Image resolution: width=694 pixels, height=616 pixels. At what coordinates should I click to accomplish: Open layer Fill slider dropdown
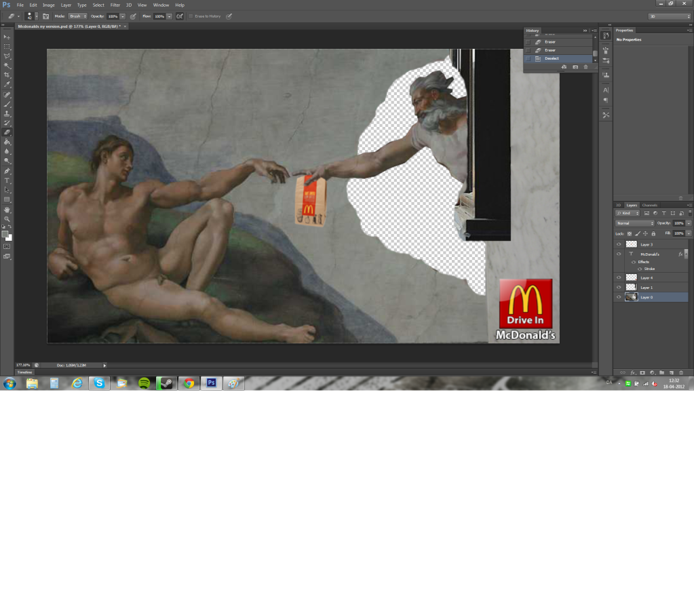[689, 233]
